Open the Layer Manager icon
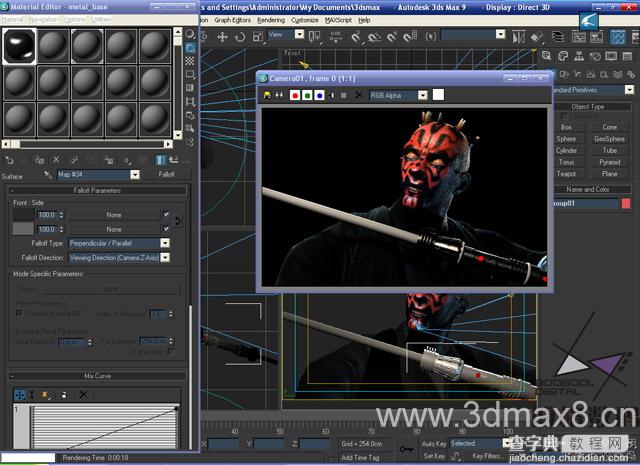The width and height of the screenshot is (640, 465). pyautogui.click(x=558, y=38)
